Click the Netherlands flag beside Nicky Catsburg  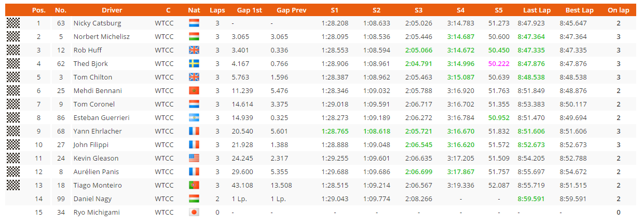(194, 23)
